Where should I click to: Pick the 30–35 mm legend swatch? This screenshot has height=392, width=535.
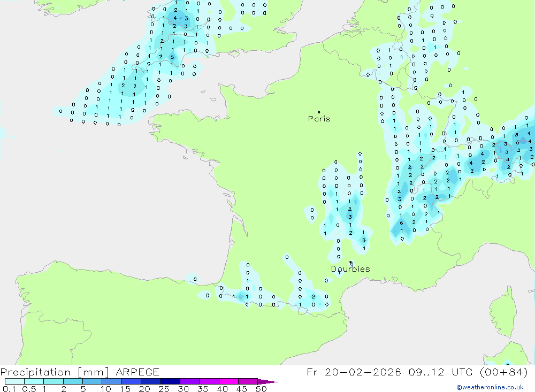click(x=189, y=381)
